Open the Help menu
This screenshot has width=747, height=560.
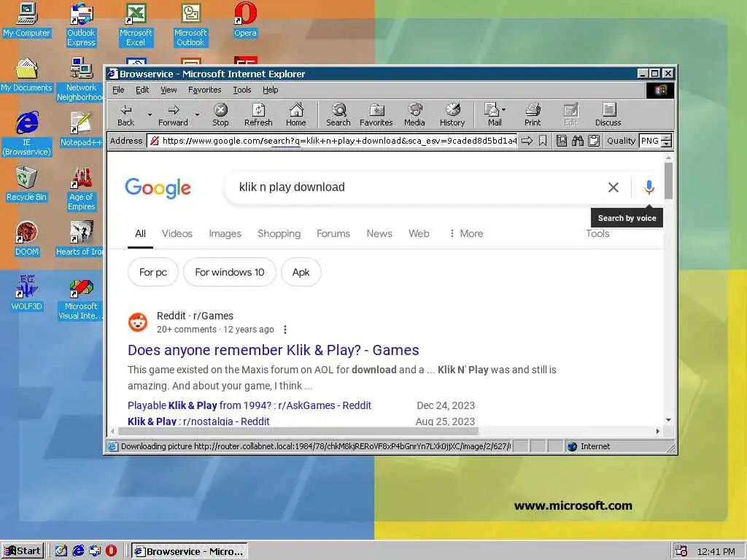pos(270,90)
